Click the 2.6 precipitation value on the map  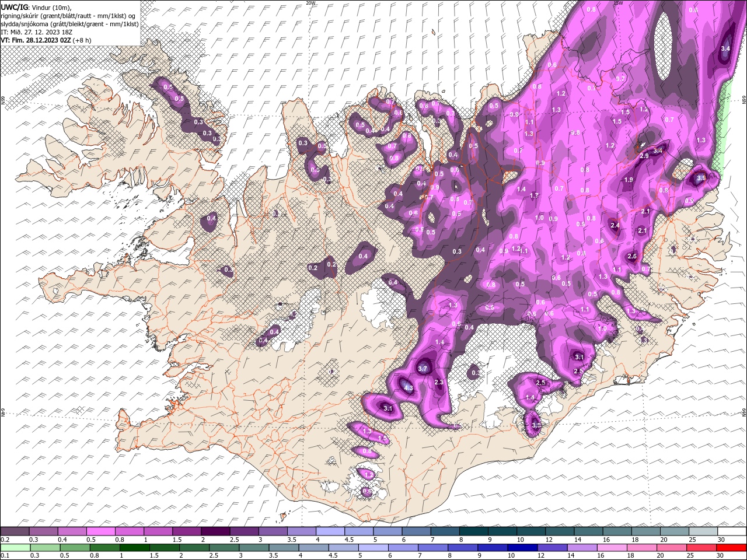632,256
